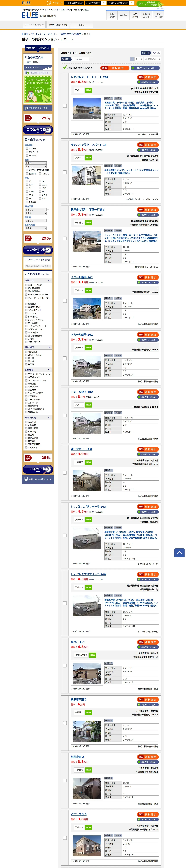Collapse the 環境・その他 section
This screenshot has width=186, height=868.
tap(38, 418)
